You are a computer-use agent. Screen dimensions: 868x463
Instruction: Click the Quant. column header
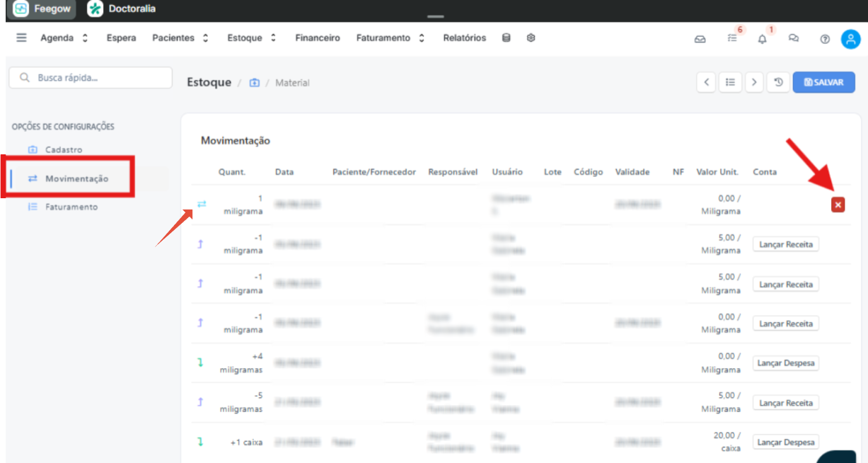(x=232, y=172)
